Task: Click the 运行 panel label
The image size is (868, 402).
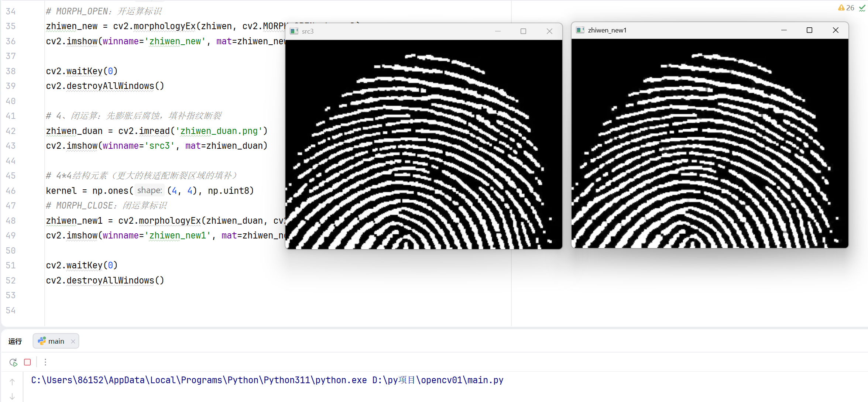Action: [15, 341]
